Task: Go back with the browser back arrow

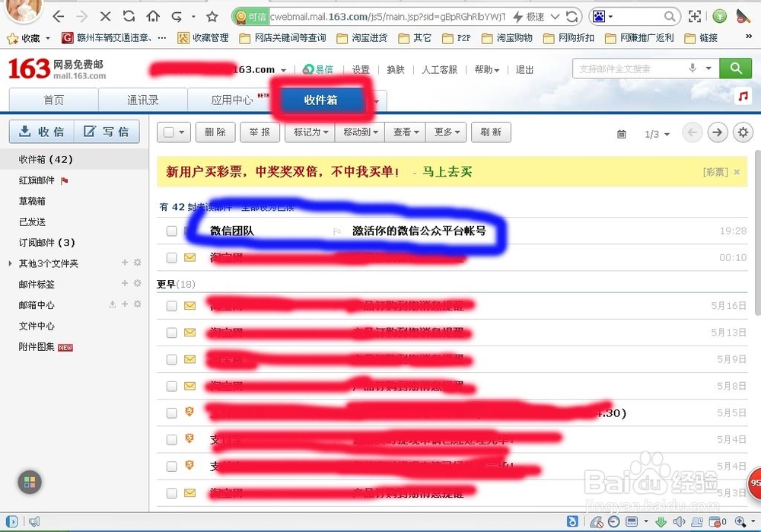Action: click(x=59, y=17)
